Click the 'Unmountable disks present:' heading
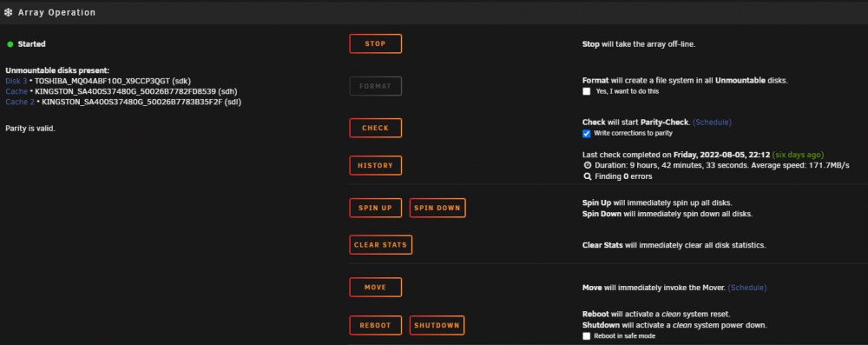 pyautogui.click(x=57, y=70)
